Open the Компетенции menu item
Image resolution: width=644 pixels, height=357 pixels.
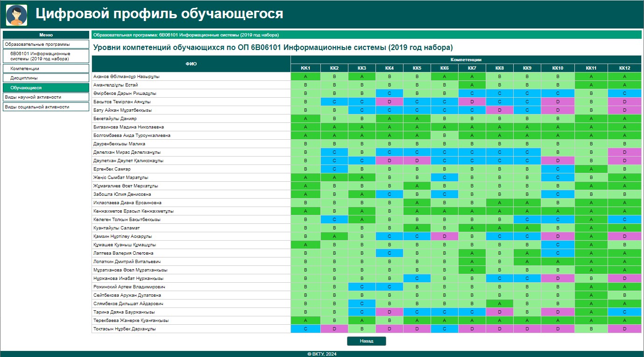(x=46, y=69)
